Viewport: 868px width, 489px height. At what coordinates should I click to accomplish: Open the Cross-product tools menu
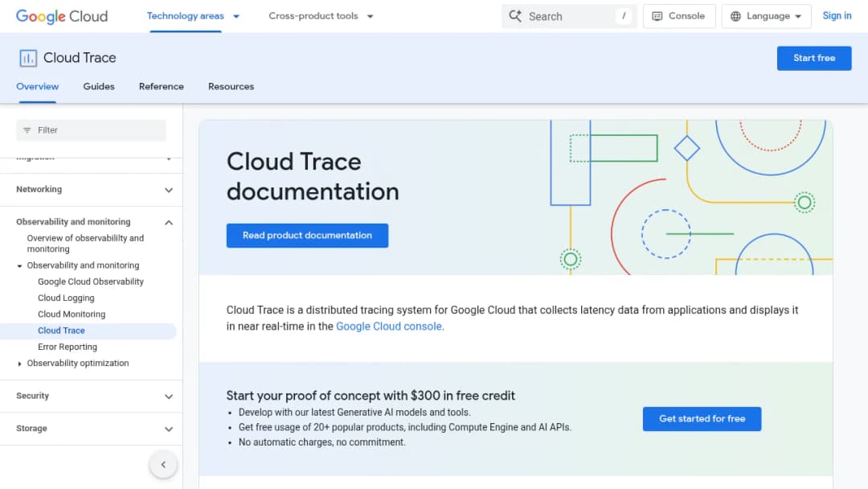tap(321, 16)
